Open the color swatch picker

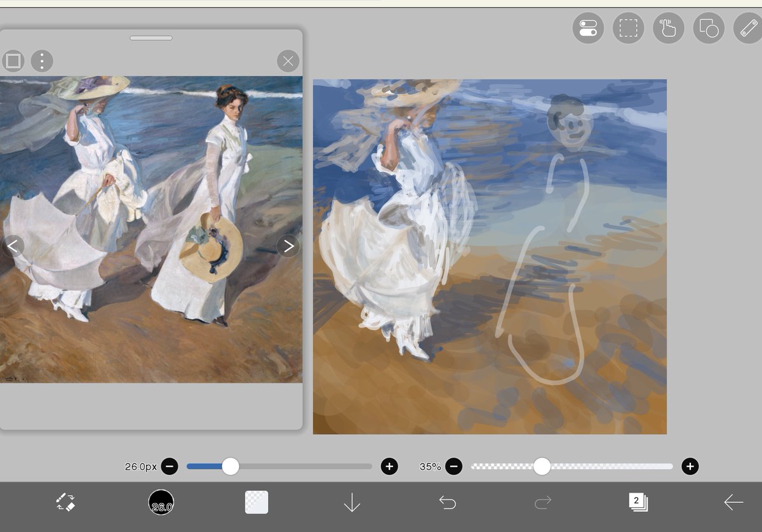(x=257, y=502)
